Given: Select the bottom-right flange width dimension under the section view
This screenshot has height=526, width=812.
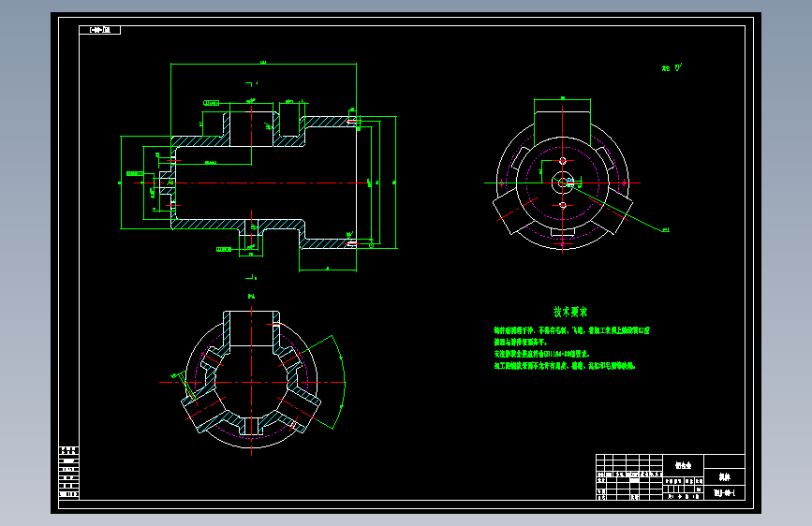Looking at the screenshot, I should (328, 270).
